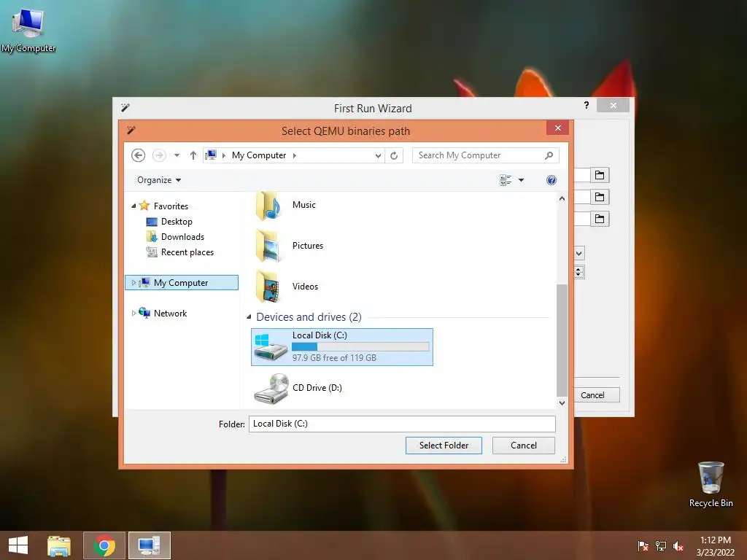Open the Windows Start button
Viewport: 747px width, 560px height.
pos(18,545)
